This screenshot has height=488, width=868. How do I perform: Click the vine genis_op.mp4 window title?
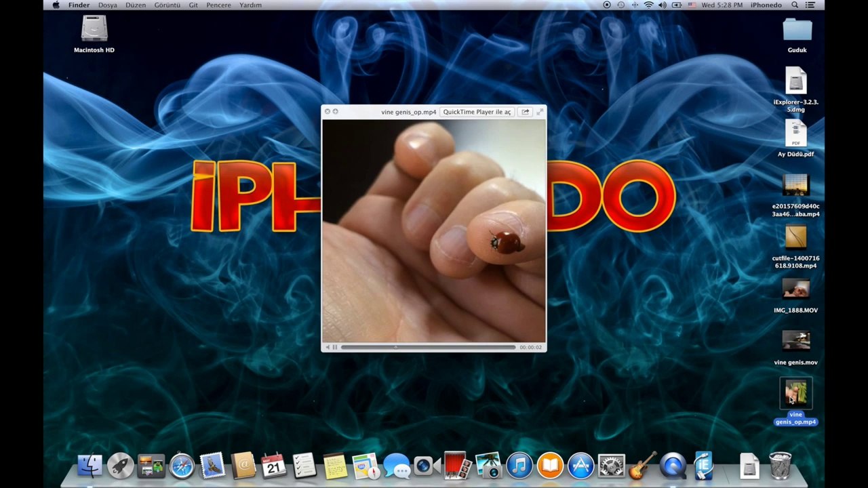(409, 112)
